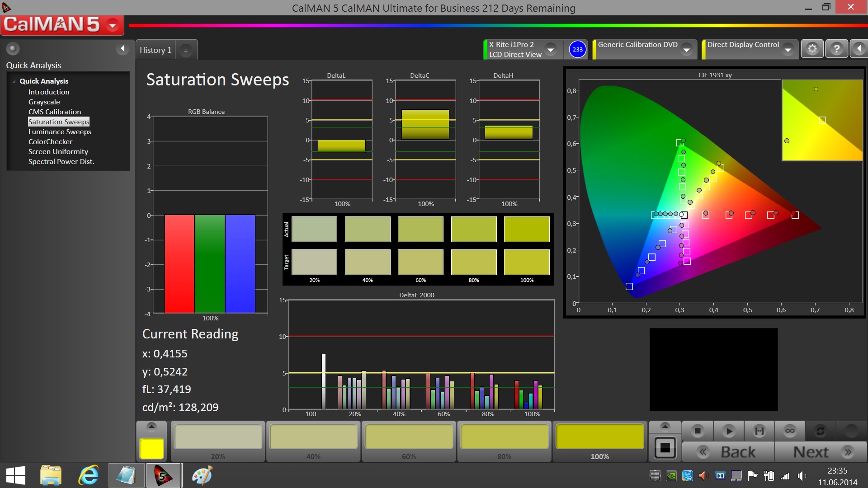Viewport: 868px width, 488px height.
Task: Open the settings gear icon
Action: pos(812,49)
